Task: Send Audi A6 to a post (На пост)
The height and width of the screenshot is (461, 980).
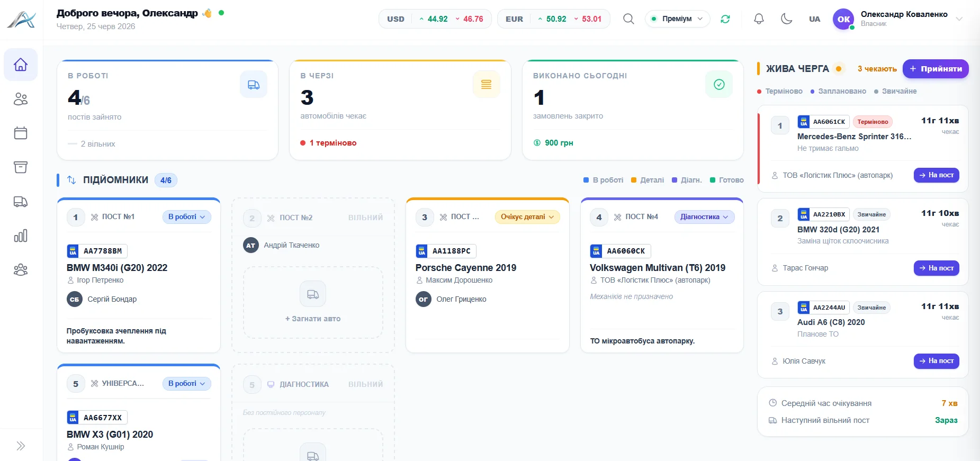Action: [x=937, y=361]
